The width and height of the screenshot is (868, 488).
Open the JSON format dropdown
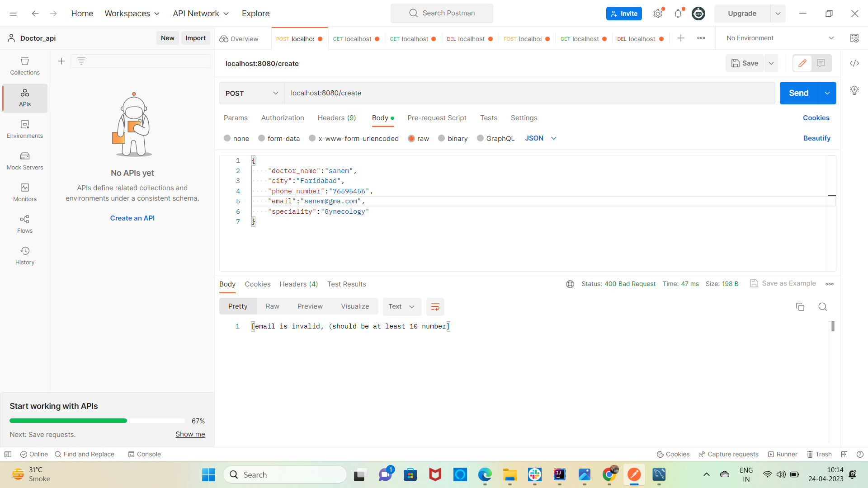point(541,138)
